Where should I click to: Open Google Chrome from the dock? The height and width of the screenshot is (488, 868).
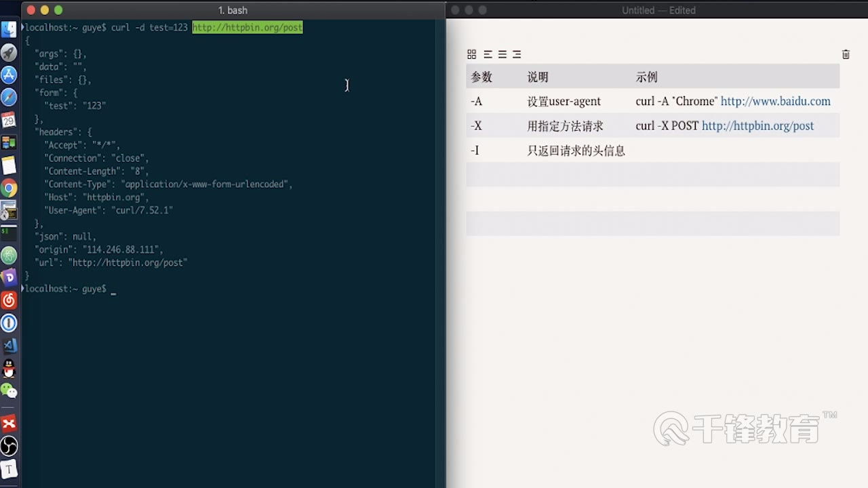click(x=9, y=188)
